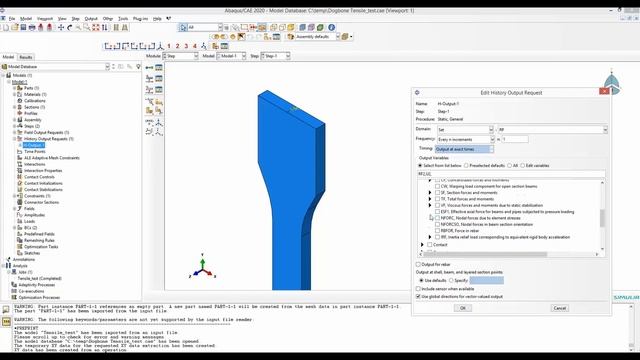This screenshot has height=360, width=640.
Task: Click Cancel in Edit History Output Request
Action: point(560,308)
